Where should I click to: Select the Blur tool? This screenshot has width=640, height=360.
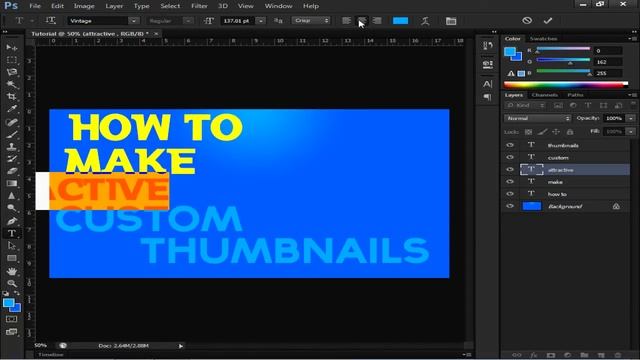[11, 196]
